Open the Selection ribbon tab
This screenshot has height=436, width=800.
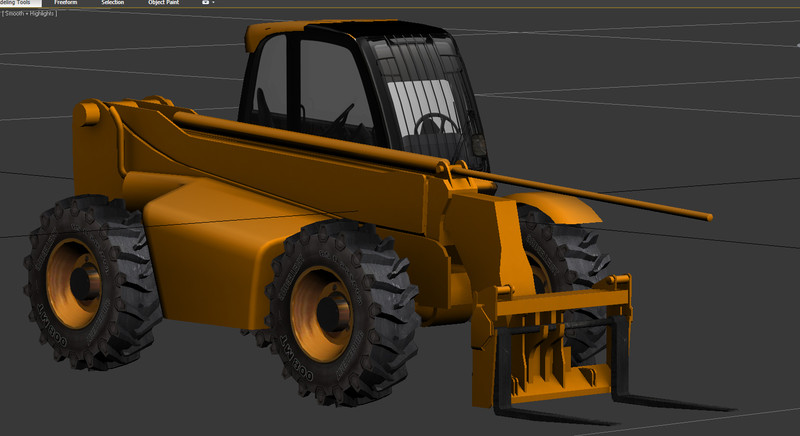pyautogui.click(x=113, y=3)
